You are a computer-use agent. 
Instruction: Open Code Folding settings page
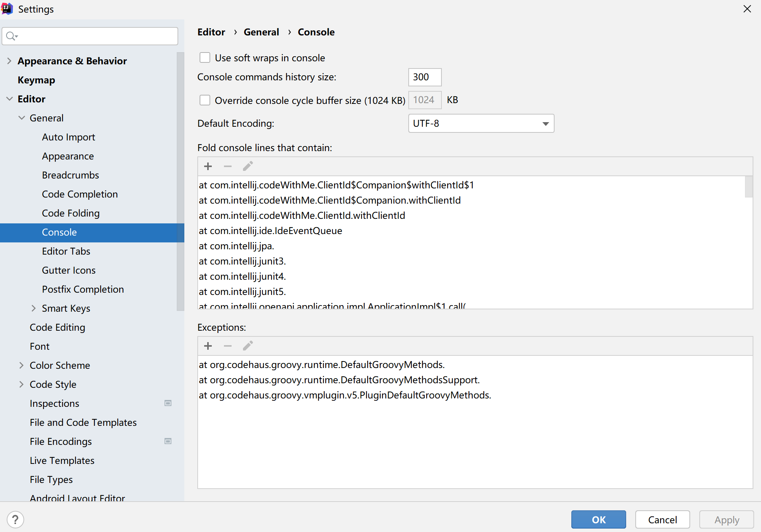pyautogui.click(x=70, y=213)
